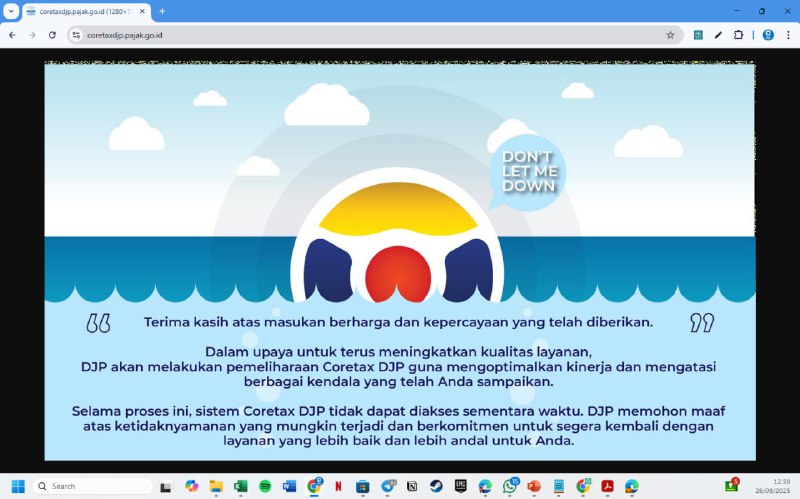Click the clock and date in system tray
800x499 pixels.
781,486
